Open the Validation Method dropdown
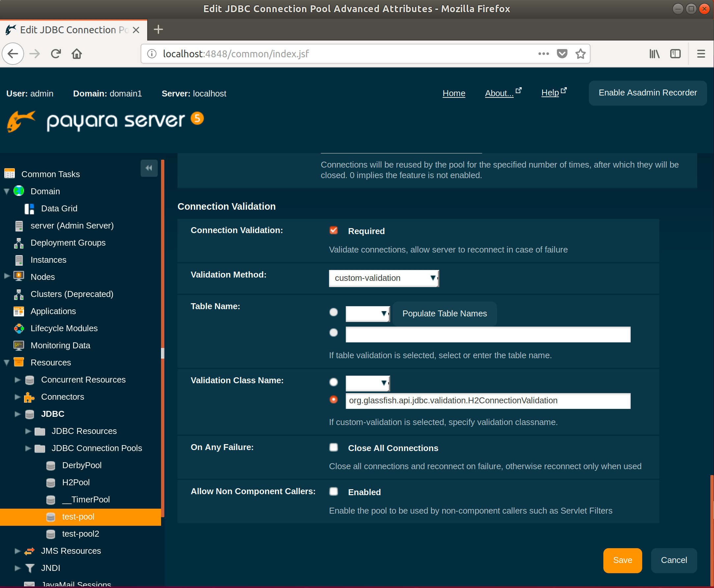Image resolution: width=714 pixels, height=588 pixels. 384,278
